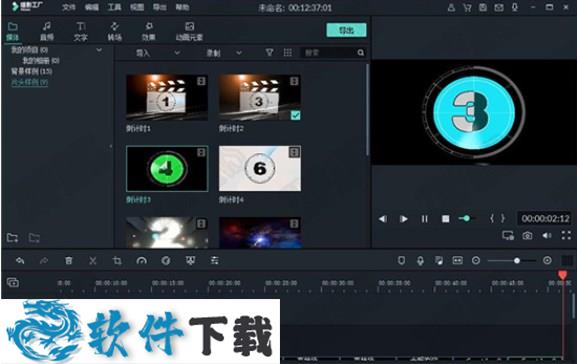The image size is (577, 364).
Task: Click the snapshot camera icon under preview
Action: [527, 236]
